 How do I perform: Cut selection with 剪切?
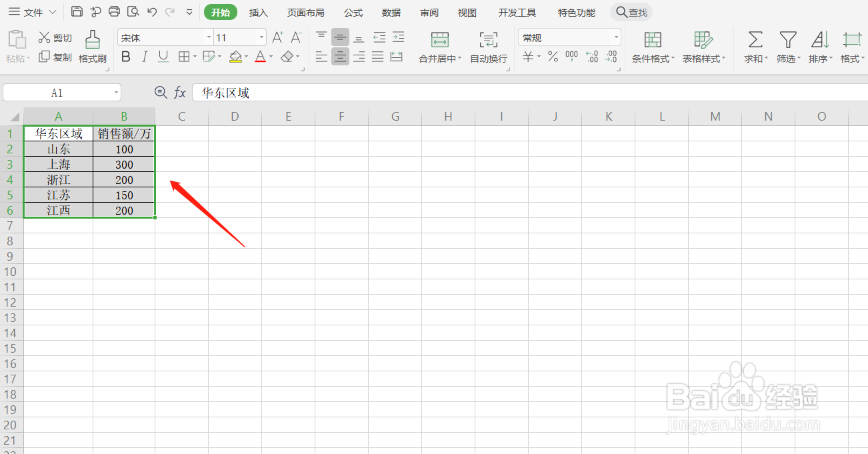coord(55,38)
